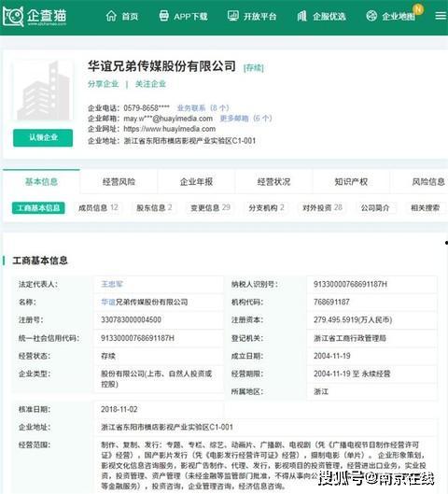Click registration authority 浙江省工商行政管理局
The height and width of the screenshot is (494, 448).
pos(350,338)
